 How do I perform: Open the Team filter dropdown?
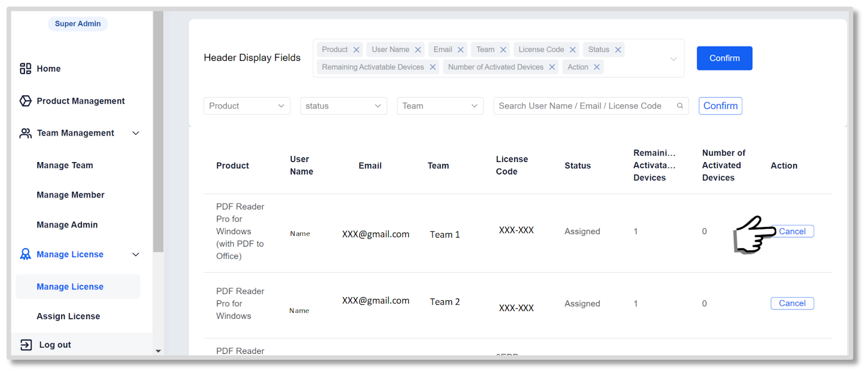(440, 106)
